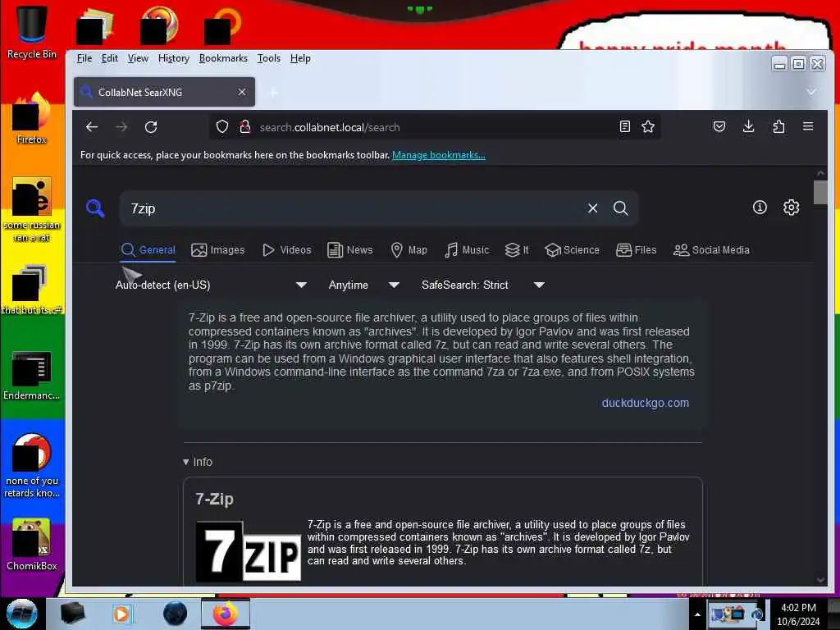
Task: Open the SearXNG info/about icon
Action: pos(760,208)
